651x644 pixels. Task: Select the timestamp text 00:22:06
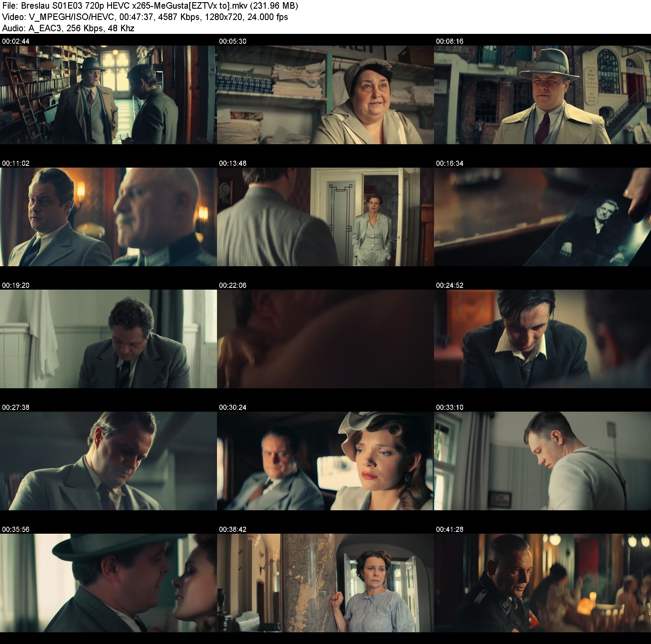click(x=233, y=285)
